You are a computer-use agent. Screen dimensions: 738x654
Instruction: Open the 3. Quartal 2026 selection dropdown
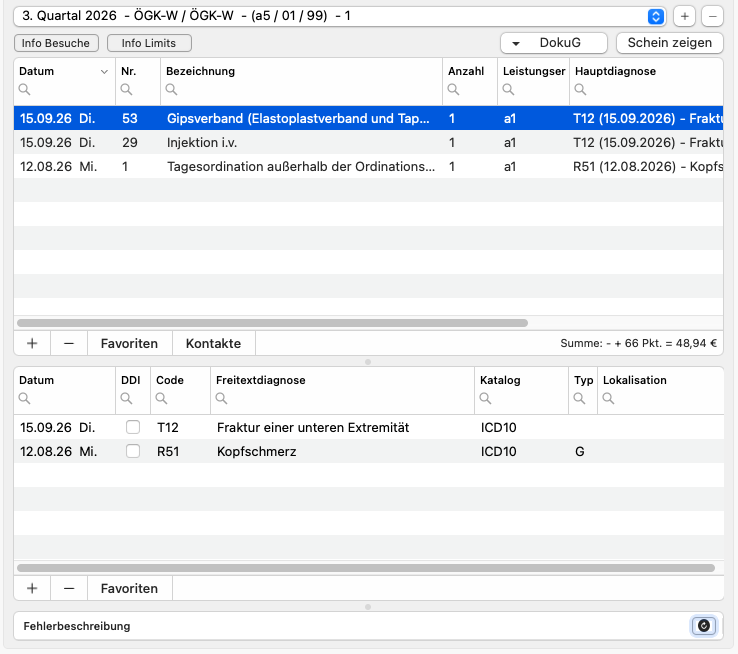(x=339, y=16)
